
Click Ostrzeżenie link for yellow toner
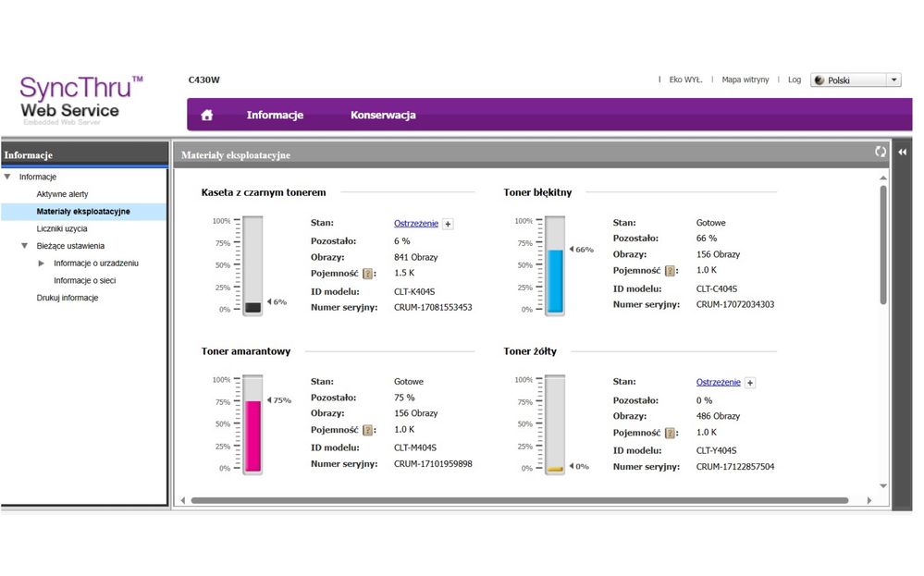[719, 382]
